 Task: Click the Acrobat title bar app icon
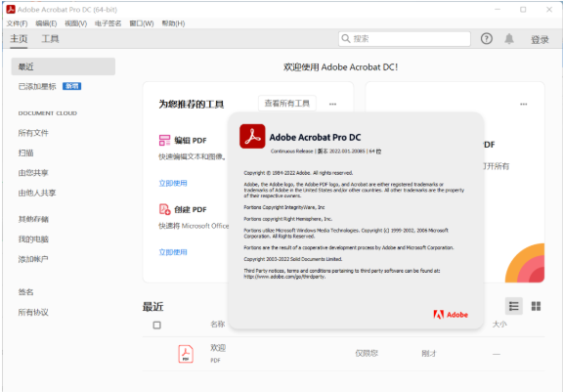11,10
